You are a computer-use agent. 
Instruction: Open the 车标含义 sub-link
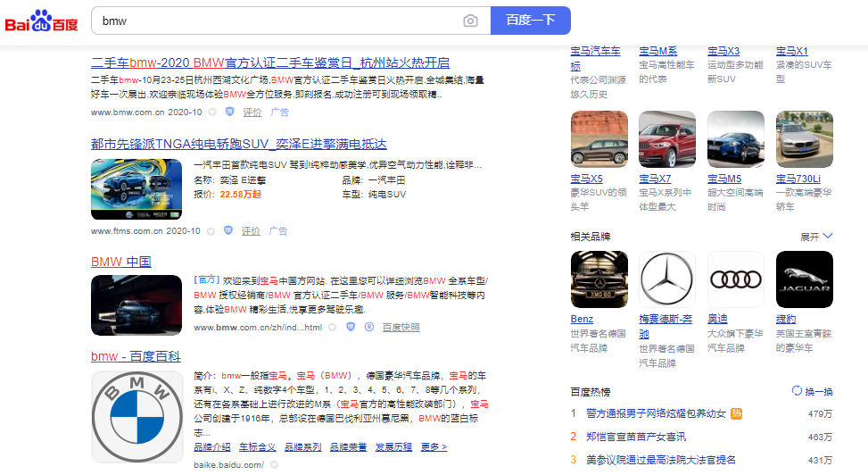tap(257, 446)
